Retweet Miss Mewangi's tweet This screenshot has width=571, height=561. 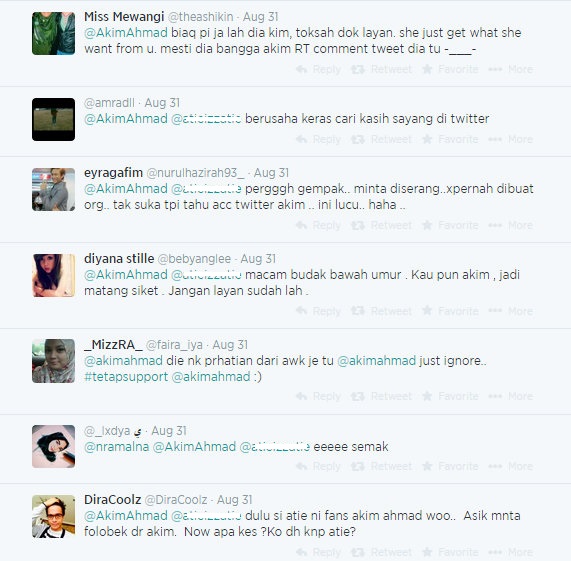tap(381, 69)
